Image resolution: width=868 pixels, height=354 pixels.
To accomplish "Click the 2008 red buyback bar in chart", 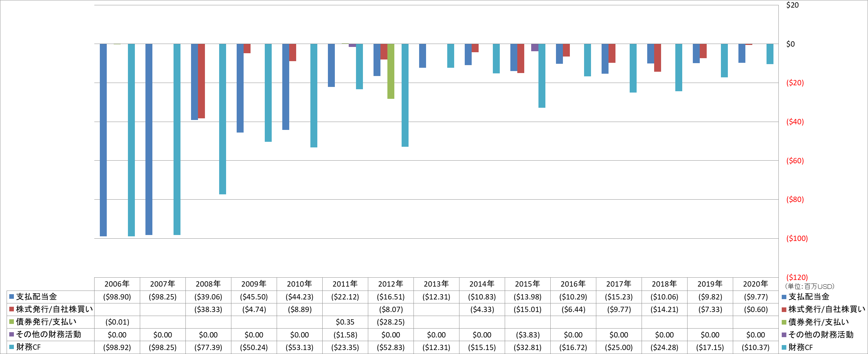I will [202, 81].
